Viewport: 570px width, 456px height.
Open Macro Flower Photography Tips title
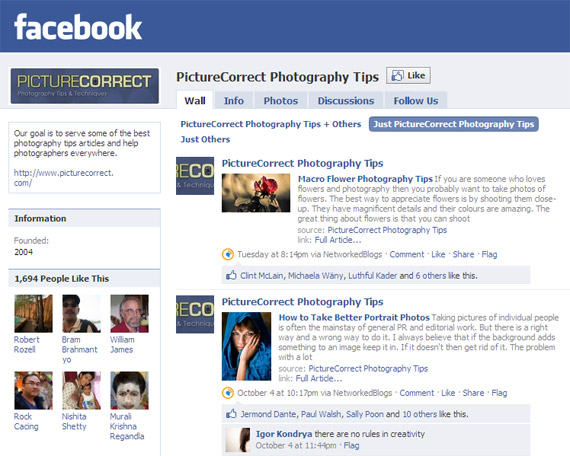(x=365, y=179)
